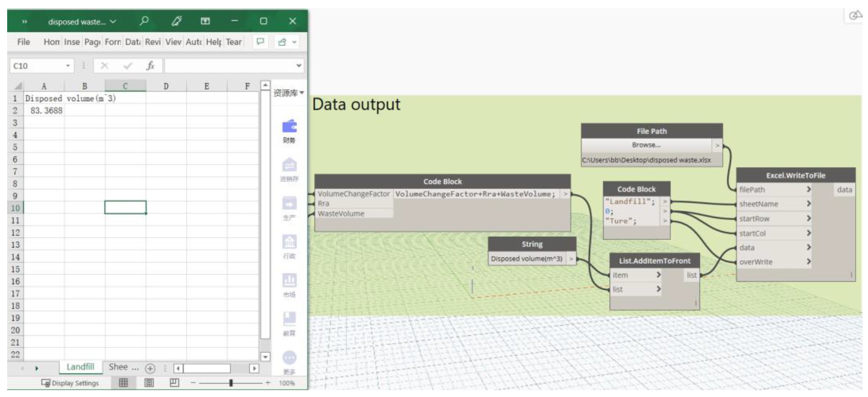This screenshot has width=868, height=397.
Task: Click the insert function fx icon
Action: (x=150, y=66)
